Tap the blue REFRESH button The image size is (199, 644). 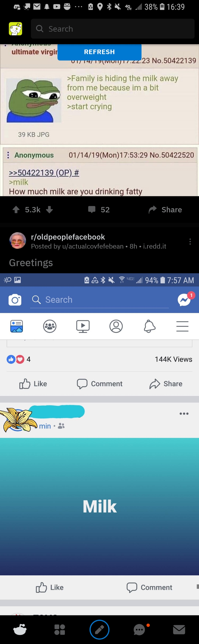pyautogui.click(x=99, y=52)
